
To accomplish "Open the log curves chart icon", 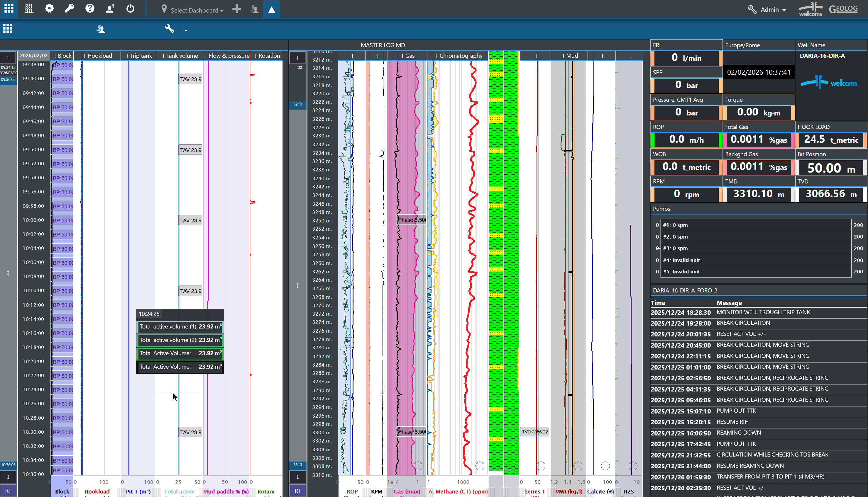I will click(29, 8).
